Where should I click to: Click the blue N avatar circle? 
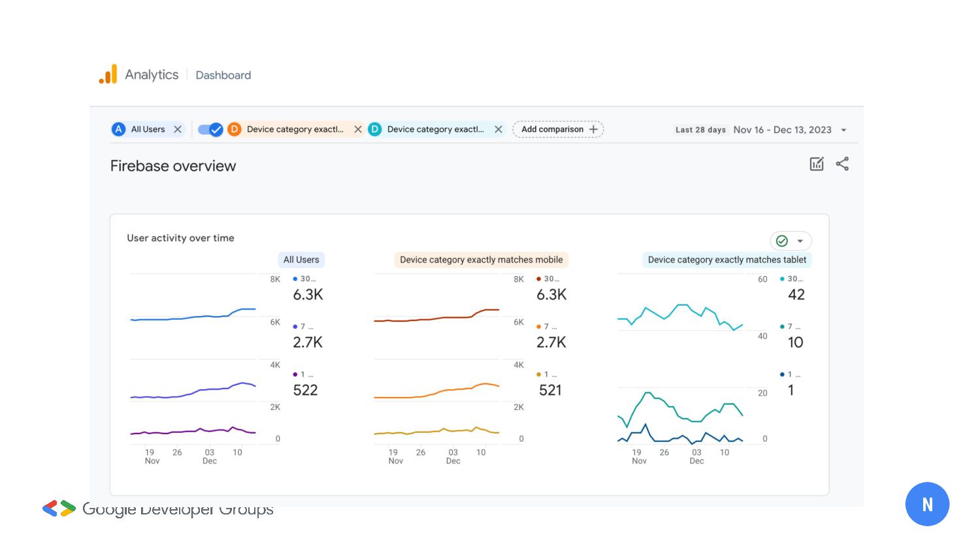[x=926, y=504]
